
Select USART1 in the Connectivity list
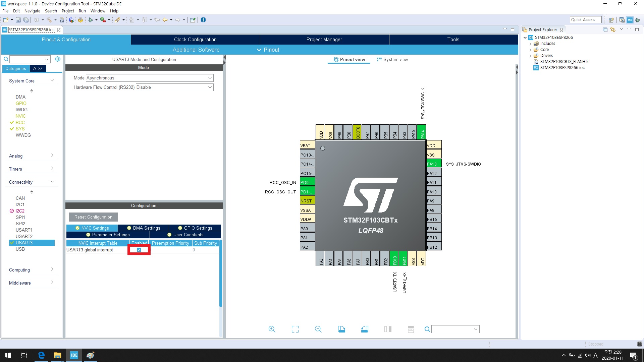(x=24, y=230)
